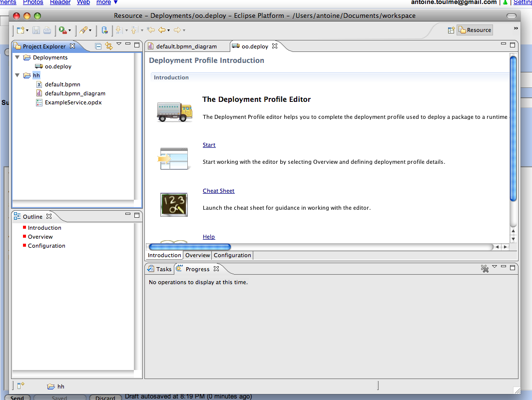Open the External Tools dropdown arrow
The width and height of the screenshot is (532, 400).
(69, 30)
